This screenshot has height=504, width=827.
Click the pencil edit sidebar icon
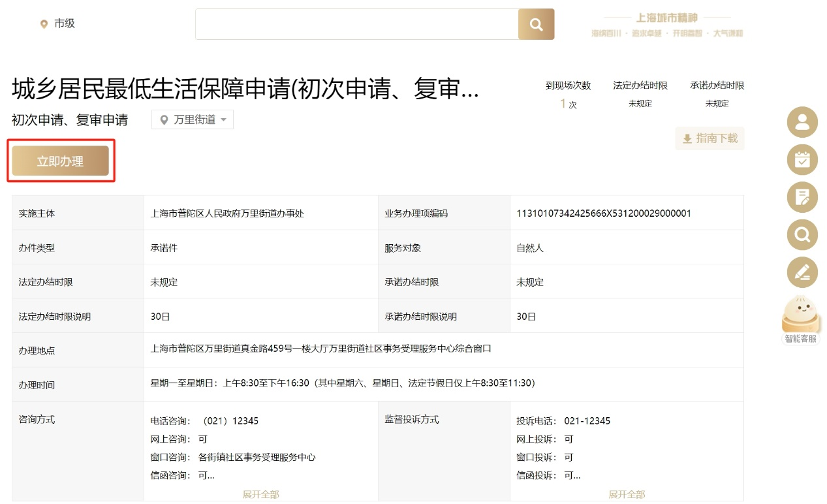pyautogui.click(x=802, y=272)
